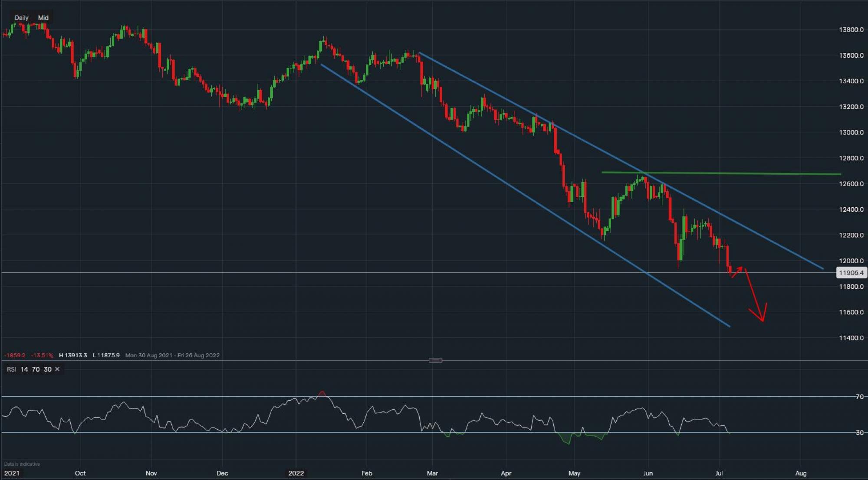Click the Jun label on the time axis
The image size is (868, 480).
point(648,473)
